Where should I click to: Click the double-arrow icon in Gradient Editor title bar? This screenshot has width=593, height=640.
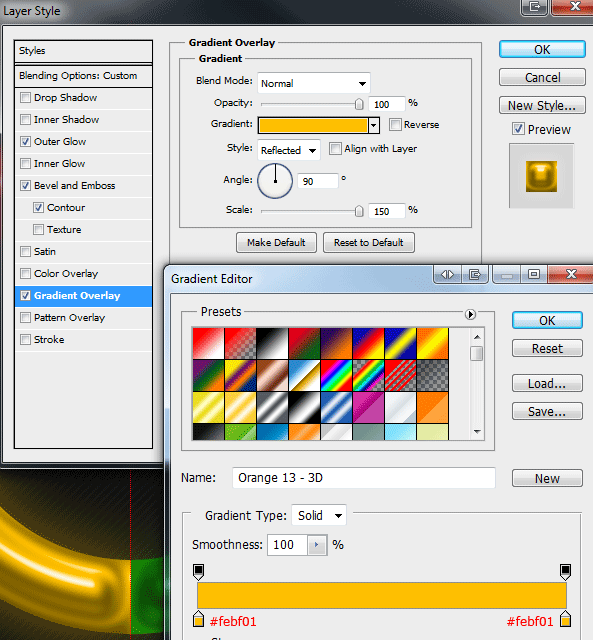coord(447,275)
